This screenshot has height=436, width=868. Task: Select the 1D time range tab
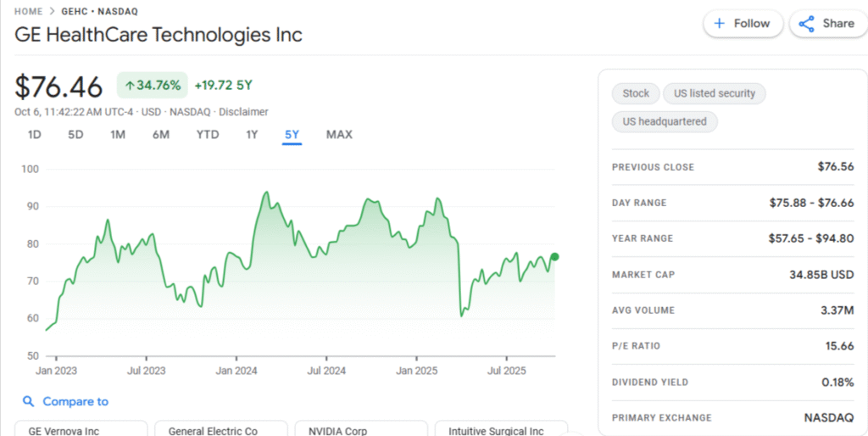tap(35, 134)
